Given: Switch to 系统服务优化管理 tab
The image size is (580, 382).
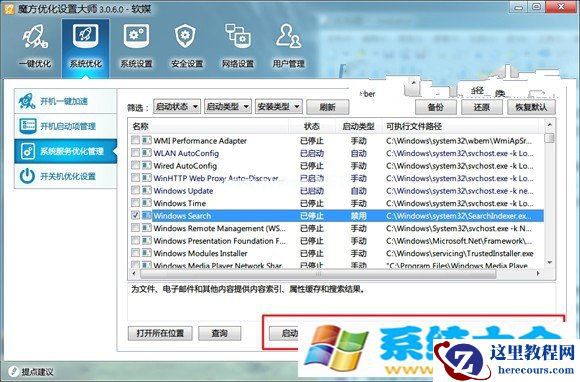Looking at the screenshot, I should pos(65,151).
